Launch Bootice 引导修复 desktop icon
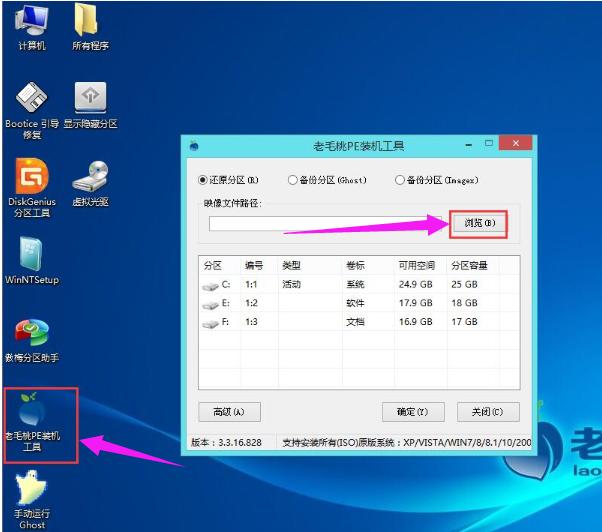This screenshot has height=532, width=602. coord(31,100)
